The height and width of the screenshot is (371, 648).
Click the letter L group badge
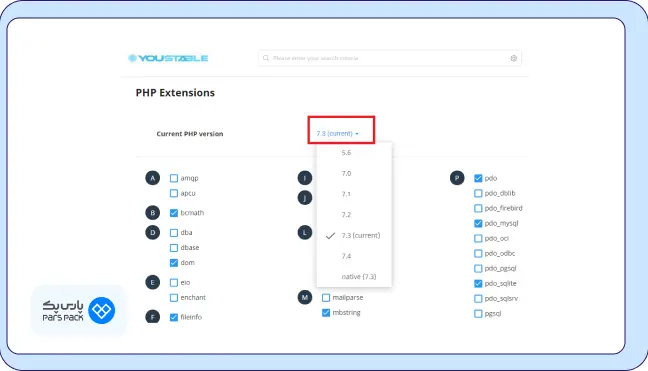(305, 233)
